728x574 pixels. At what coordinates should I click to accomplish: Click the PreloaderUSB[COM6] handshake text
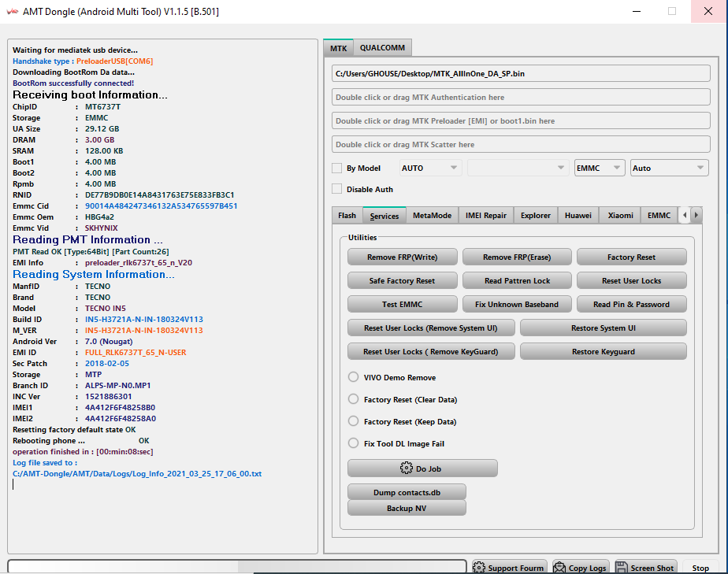[x=115, y=61]
